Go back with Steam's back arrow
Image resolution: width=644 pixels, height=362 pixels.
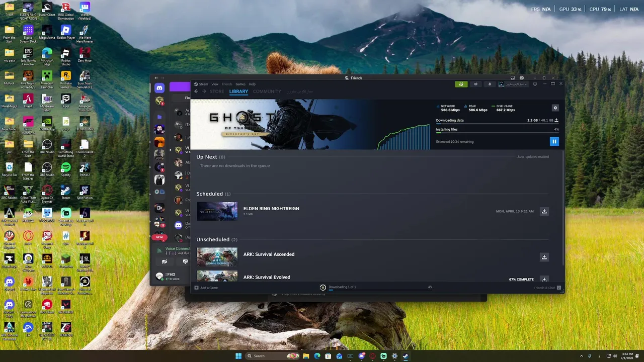tap(196, 92)
